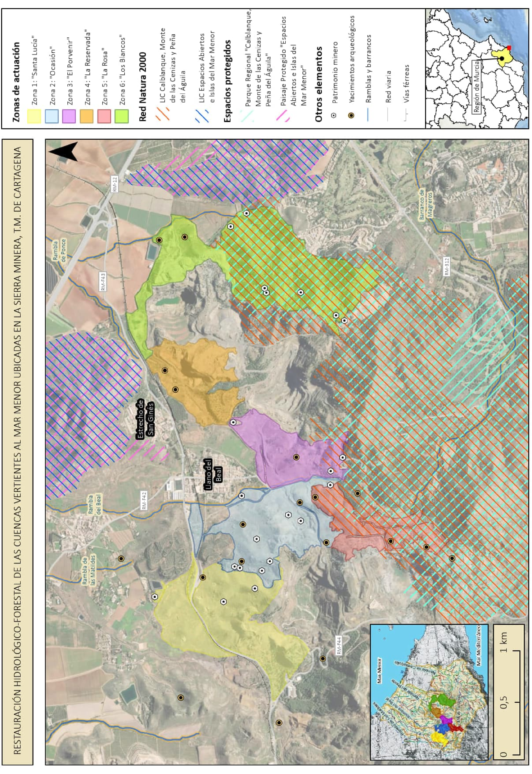Viewport: 532px width, 774px height.
Task: Click the legend text 'Zona 6: "Los Blancos"'
Action: pos(122,69)
